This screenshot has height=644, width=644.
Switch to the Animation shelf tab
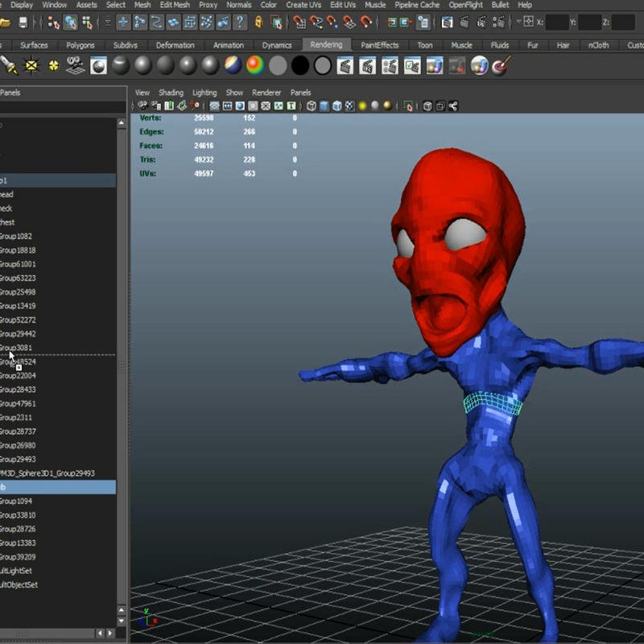point(229,45)
